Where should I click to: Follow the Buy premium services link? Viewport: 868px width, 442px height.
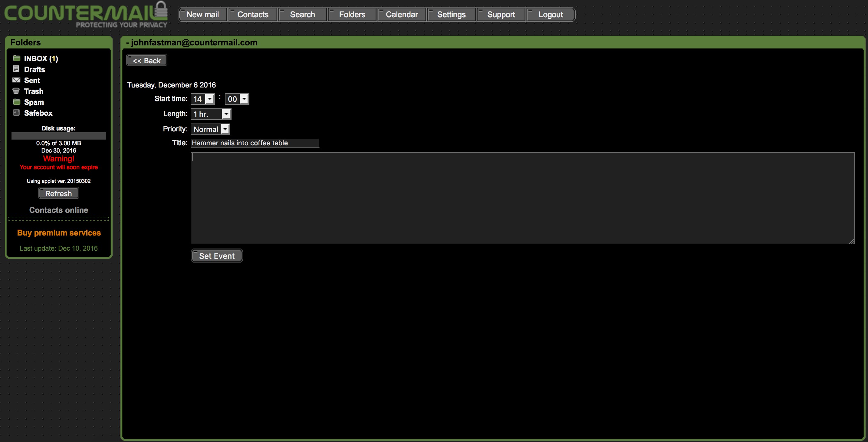click(59, 233)
